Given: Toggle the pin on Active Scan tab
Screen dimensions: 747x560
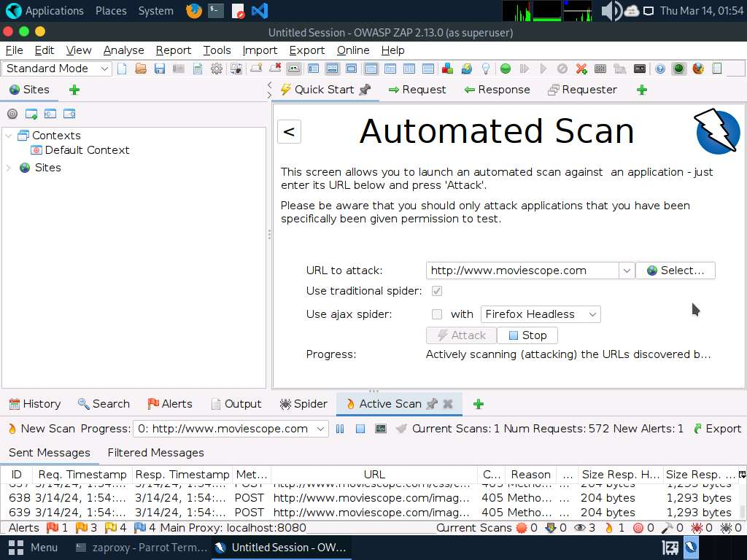Looking at the screenshot, I should [x=432, y=404].
